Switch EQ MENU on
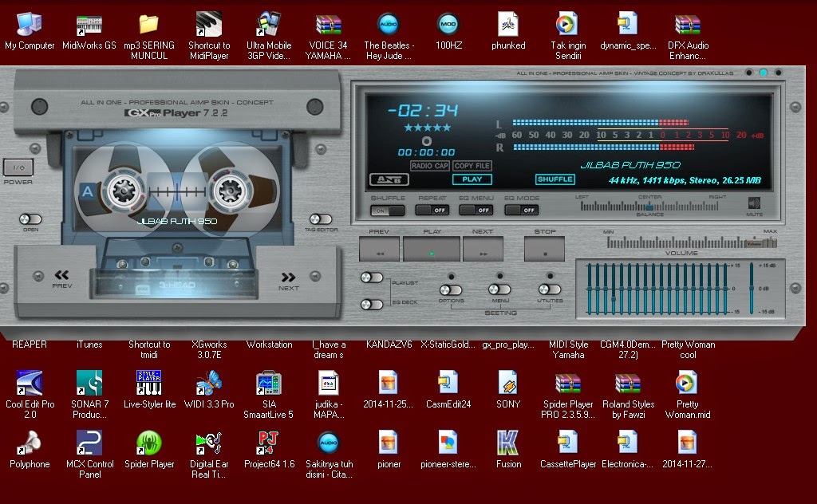Image resolution: width=817 pixels, height=504 pixels. point(476,211)
